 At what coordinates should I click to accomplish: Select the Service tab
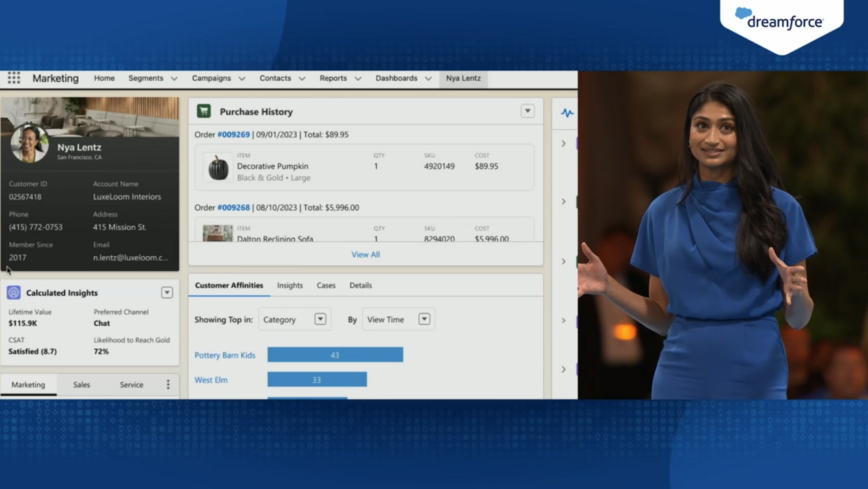tap(132, 385)
